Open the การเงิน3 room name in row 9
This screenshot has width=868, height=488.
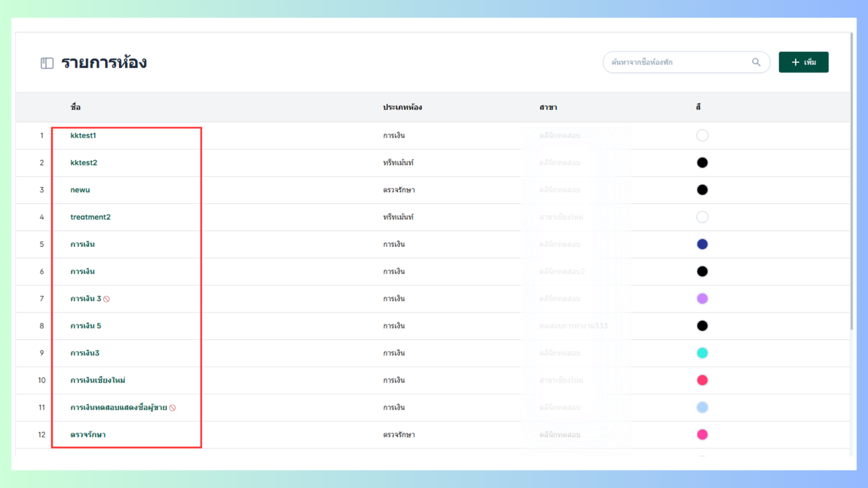[x=85, y=353]
